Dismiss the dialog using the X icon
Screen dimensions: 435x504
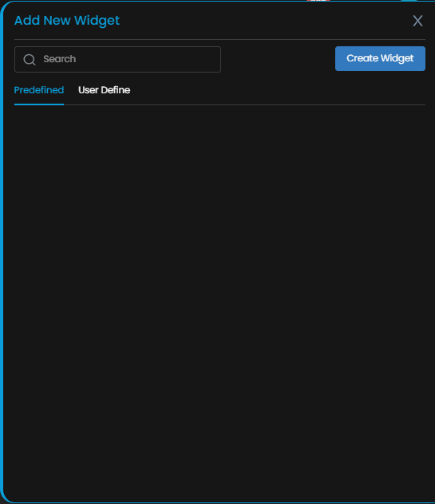[x=417, y=21]
